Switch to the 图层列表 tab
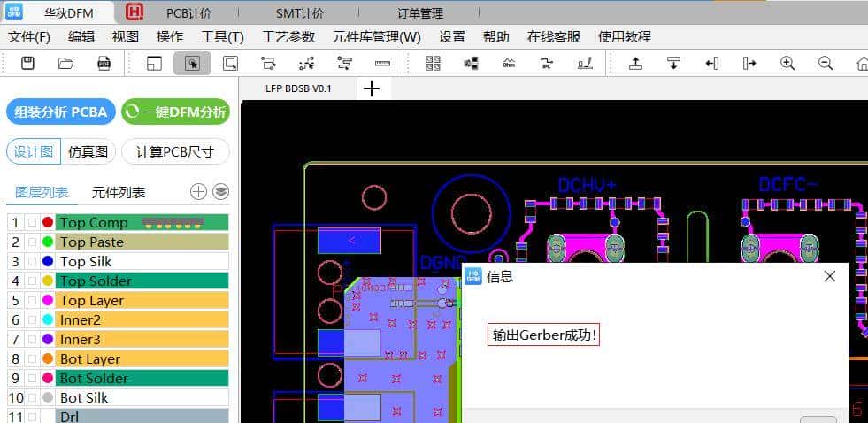Viewport: 868px width, 423px height. pos(42,193)
